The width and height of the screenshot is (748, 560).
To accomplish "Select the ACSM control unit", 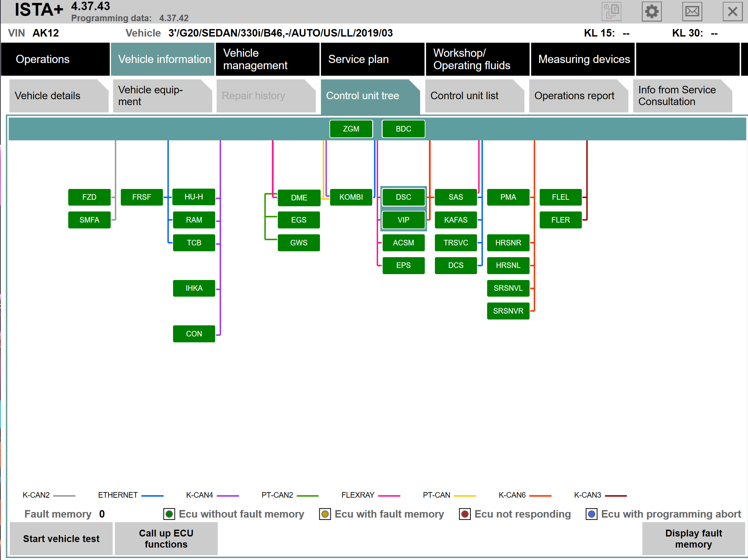I will [404, 243].
